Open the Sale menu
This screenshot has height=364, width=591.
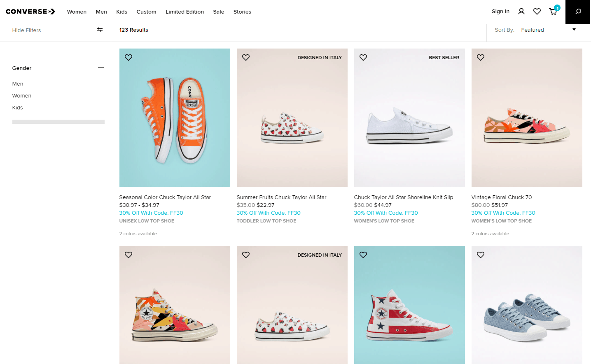pos(219,12)
